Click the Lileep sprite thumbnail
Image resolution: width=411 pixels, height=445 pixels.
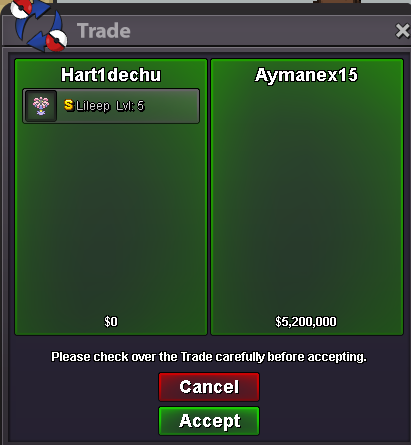(41, 106)
